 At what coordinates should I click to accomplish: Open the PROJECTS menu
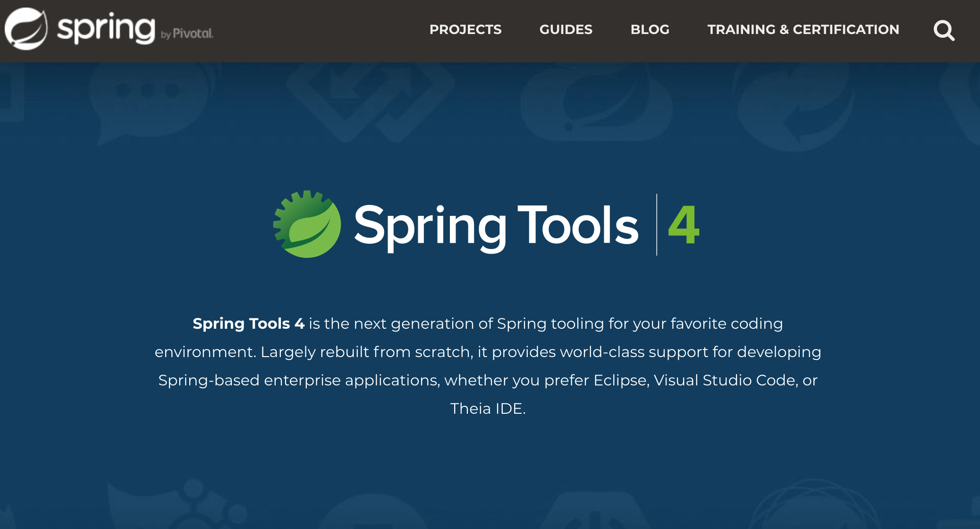tap(465, 29)
